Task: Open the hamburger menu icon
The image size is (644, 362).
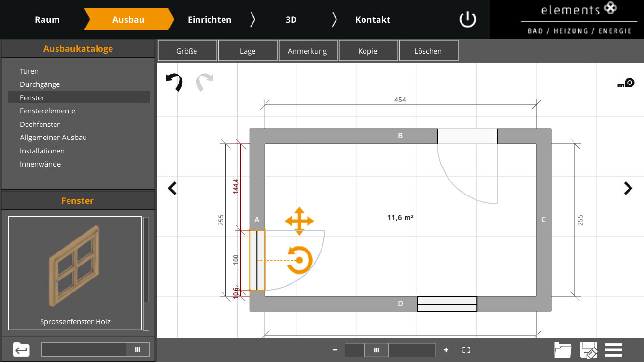Action: coord(614,350)
